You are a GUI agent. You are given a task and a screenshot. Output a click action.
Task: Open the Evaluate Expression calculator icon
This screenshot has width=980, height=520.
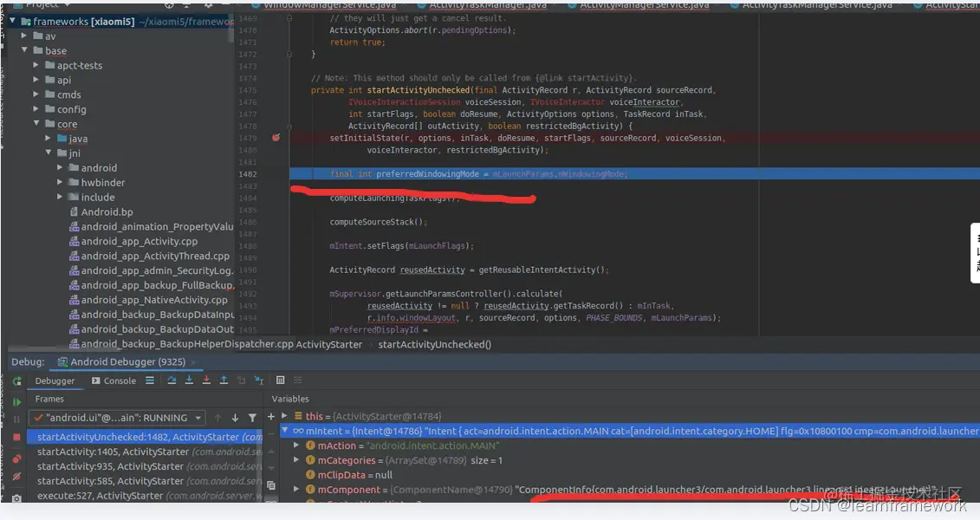(x=280, y=380)
